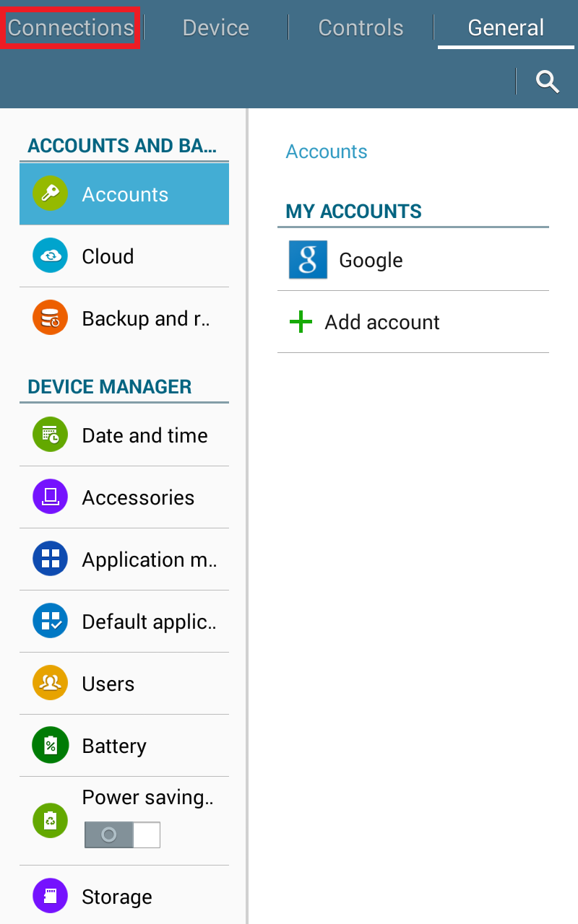Tap the blue Google account icon
578x924 pixels.
308,260
